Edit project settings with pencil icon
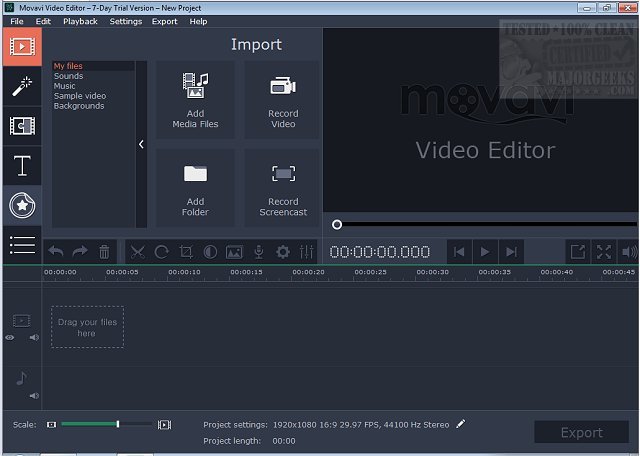Image resolution: width=640 pixels, height=456 pixels. pyautogui.click(x=461, y=424)
